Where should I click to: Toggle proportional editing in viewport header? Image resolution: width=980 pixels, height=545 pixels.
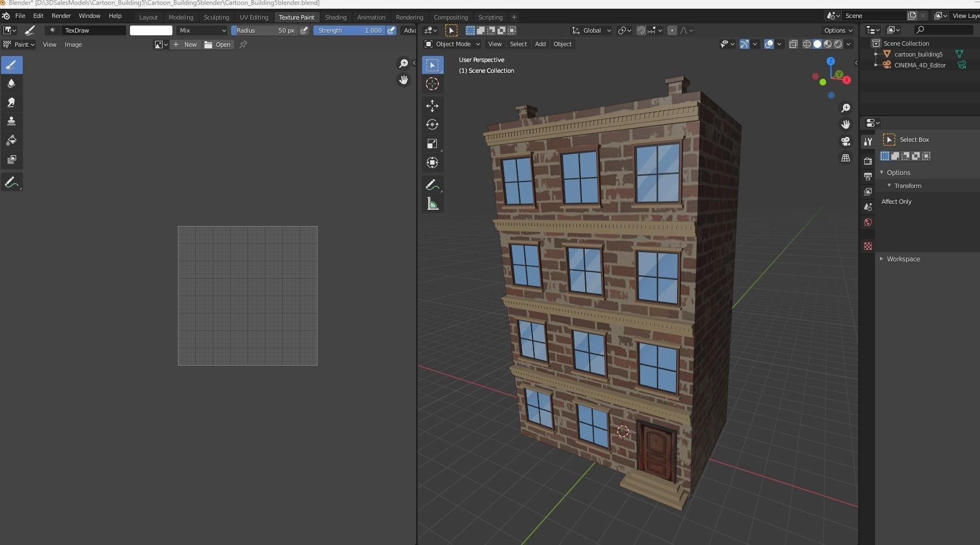[x=672, y=30]
